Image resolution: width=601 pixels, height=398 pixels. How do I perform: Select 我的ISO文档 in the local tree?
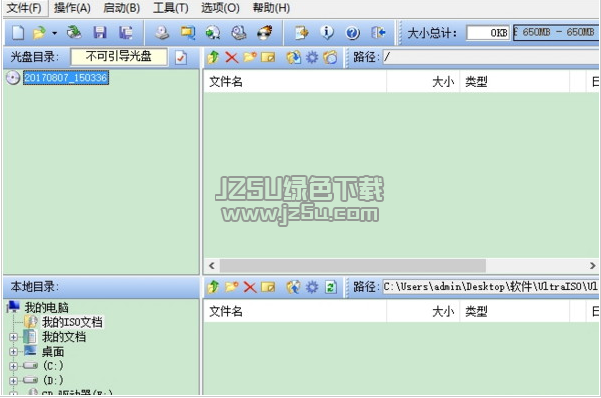click(x=72, y=322)
